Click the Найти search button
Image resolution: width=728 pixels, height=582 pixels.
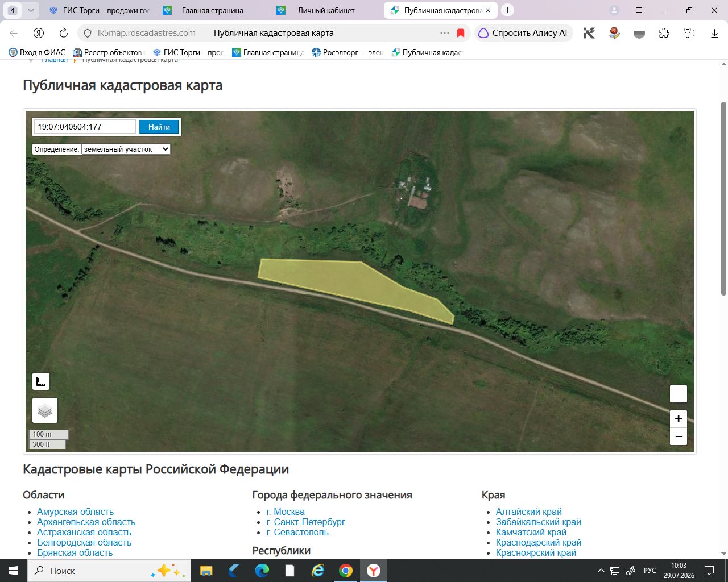coord(159,127)
